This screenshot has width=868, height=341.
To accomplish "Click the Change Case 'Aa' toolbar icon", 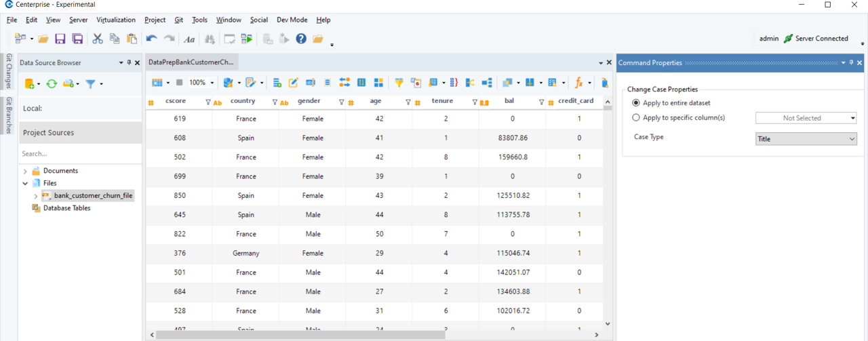I will (x=189, y=39).
